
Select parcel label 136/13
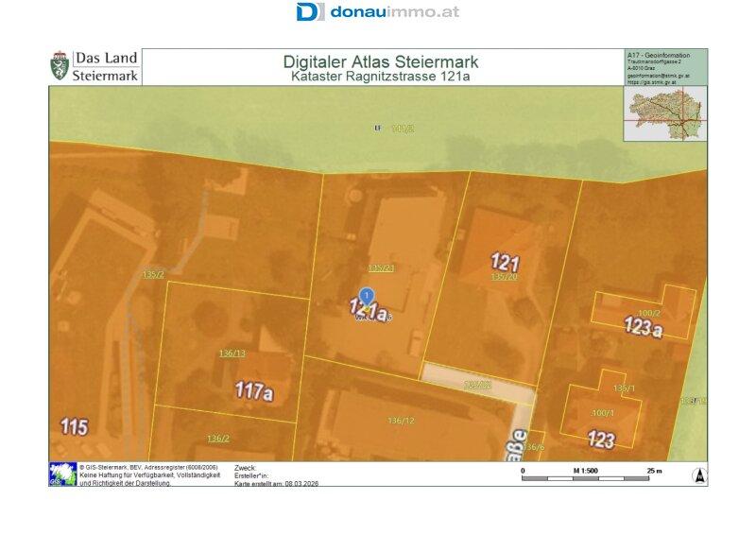pyautogui.click(x=232, y=354)
